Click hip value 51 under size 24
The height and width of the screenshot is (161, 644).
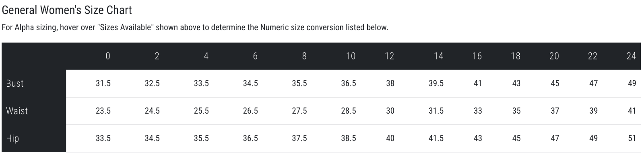point(632,139)
